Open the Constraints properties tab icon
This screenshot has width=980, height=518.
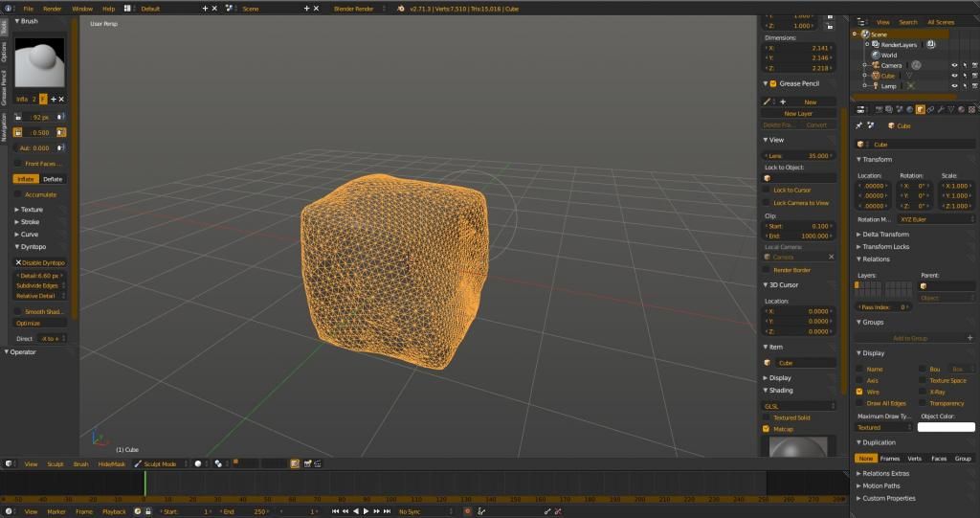930,109
